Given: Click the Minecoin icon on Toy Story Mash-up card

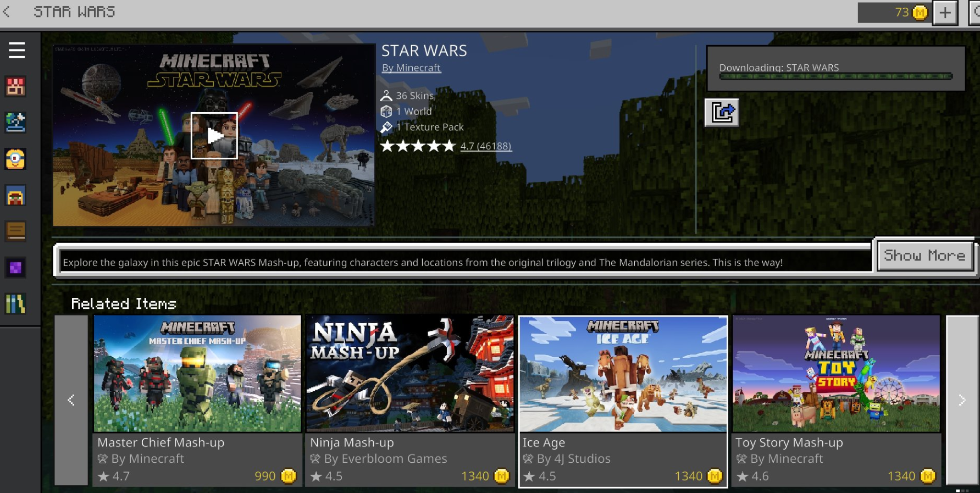Looking at the screenshot, I should point(928,476).
